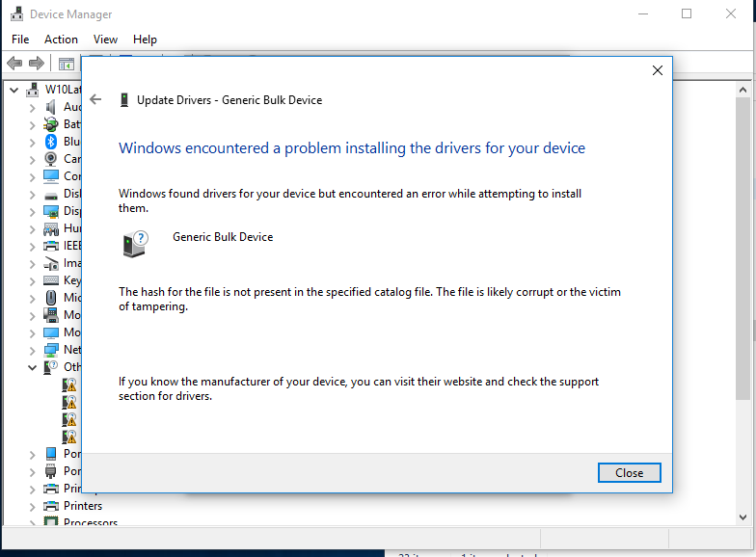Expand the Display adapters node chevron

33,212
